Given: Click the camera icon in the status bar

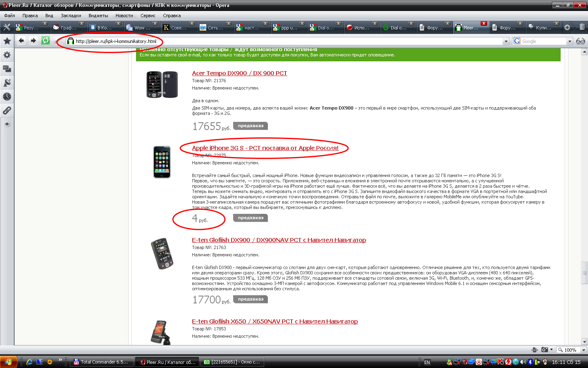Looking at the screenshot, I should 544,350.
